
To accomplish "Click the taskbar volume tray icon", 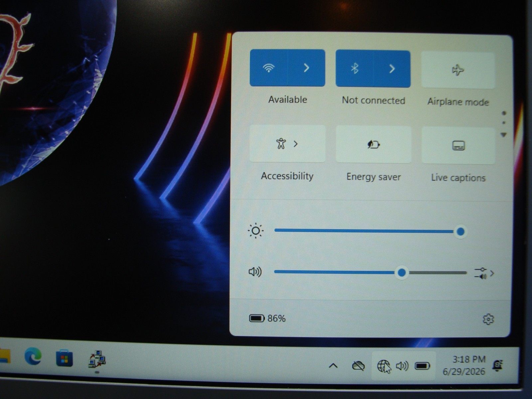I will point(402,366).
